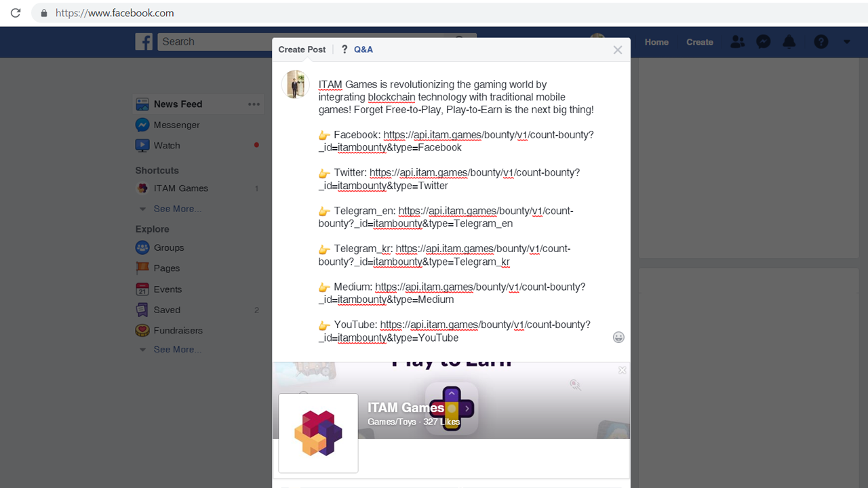Open Events link
The height and width of the screenshot is (488, 868).
point(167,289)
